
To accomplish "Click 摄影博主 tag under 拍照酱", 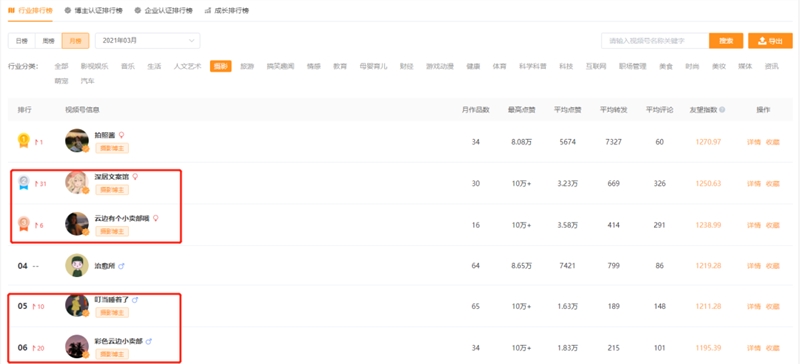I will (x=112, y=148).
